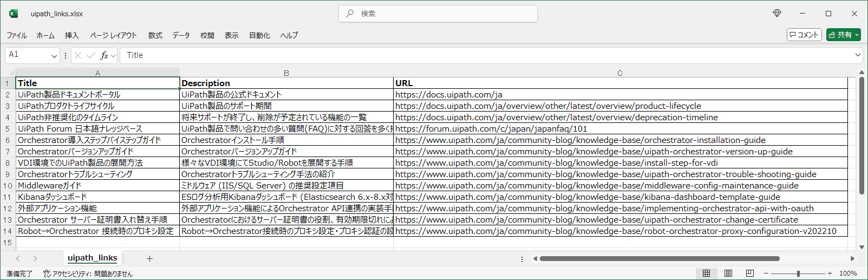Image resolution: width=868 pixels, height=280 pixels.
Task: Select cell UiPath製品ドキュメントポータル
Action: (x=97, y=95)
